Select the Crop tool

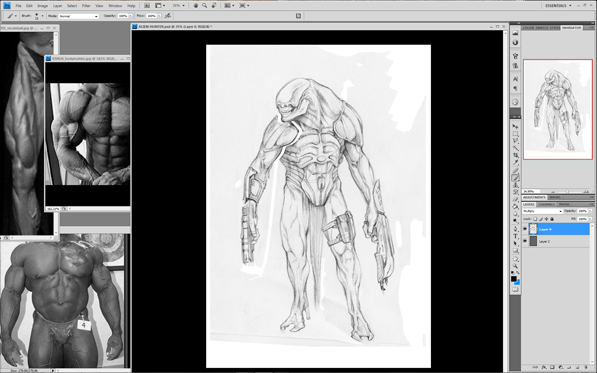[515, 155]
